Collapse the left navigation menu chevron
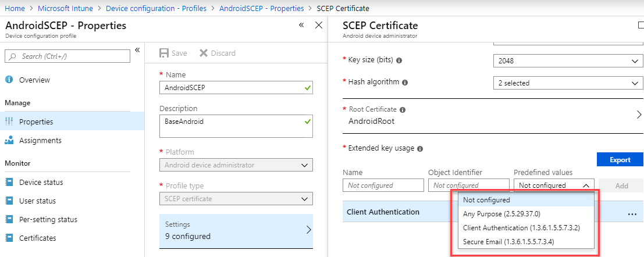644x257 pixels. pos(138,50)
